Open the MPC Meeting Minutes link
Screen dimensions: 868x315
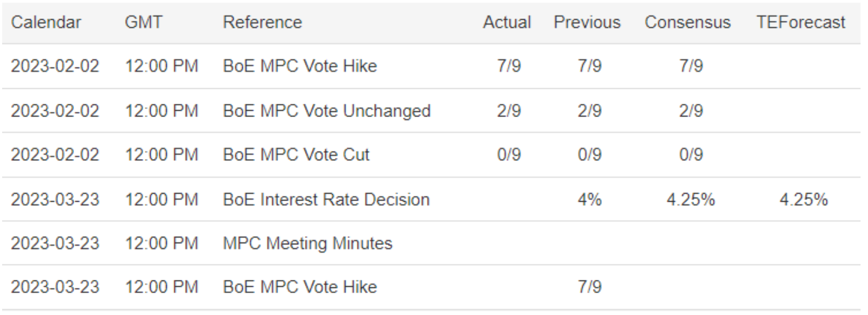tap(307, 243)
